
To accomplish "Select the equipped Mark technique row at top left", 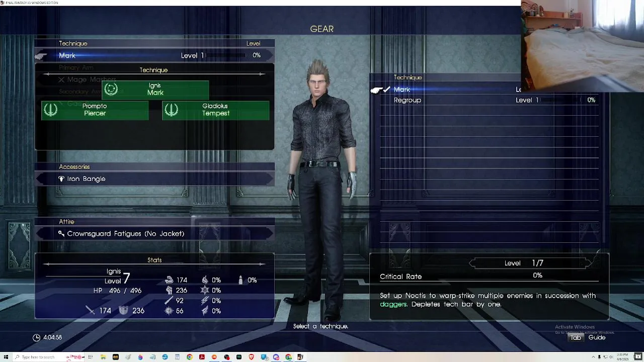I will click(154, 55).
